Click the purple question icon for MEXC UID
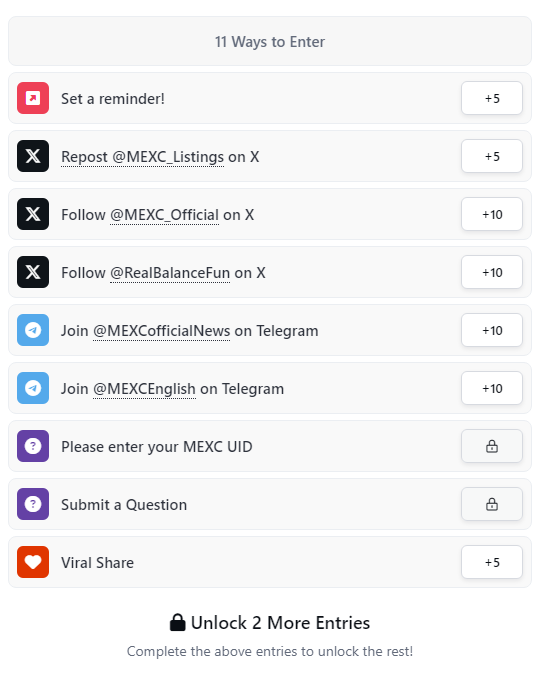This screenshot has width=540, height=683. [x=33, y=446]
